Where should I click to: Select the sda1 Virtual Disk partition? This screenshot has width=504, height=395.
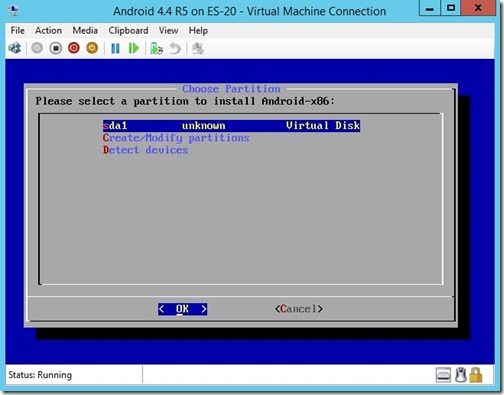[x=231, y=126]
